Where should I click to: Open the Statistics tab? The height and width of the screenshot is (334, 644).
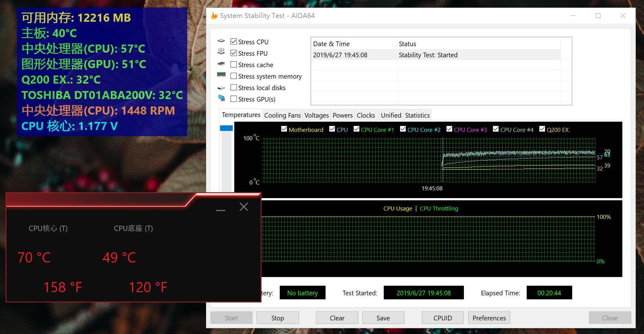[417, 115]
